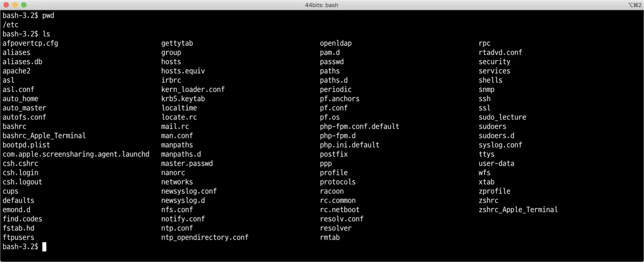Click the 'php-fpm.conf.default' entry
The width and height of the screenshot is (644, 262).
[359, 126]
